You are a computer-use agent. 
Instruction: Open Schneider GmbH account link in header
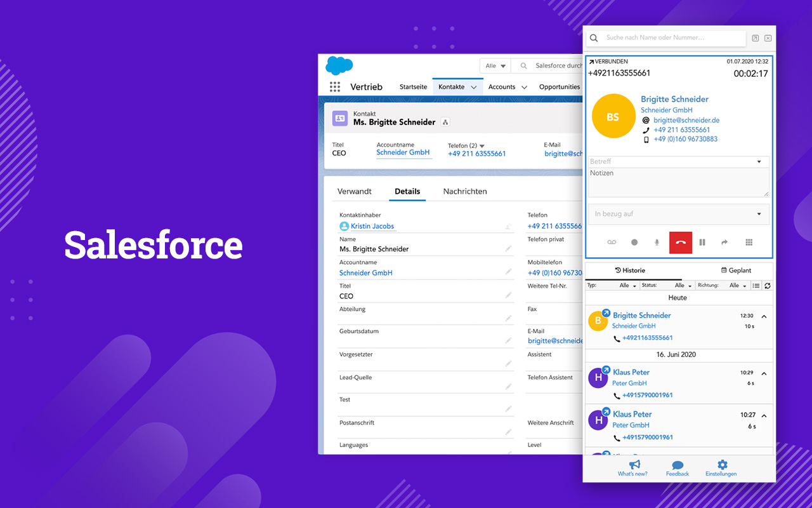(x=403, y=152)
